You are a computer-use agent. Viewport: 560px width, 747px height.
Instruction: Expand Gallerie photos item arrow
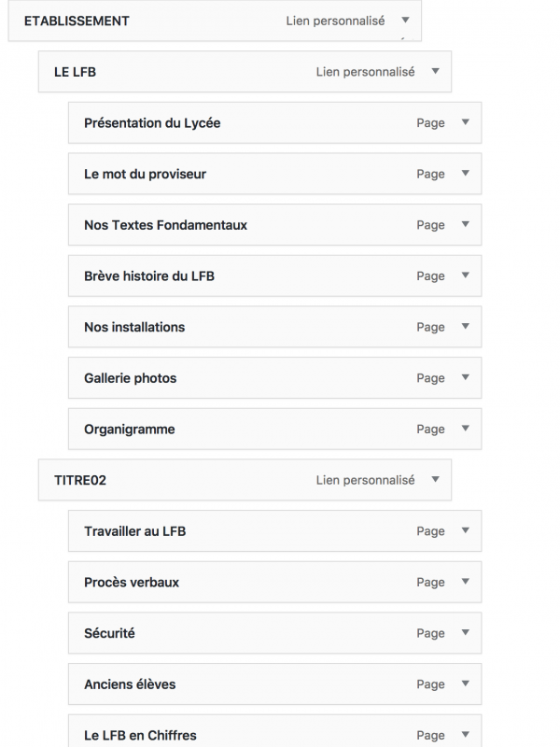(465, 377)
